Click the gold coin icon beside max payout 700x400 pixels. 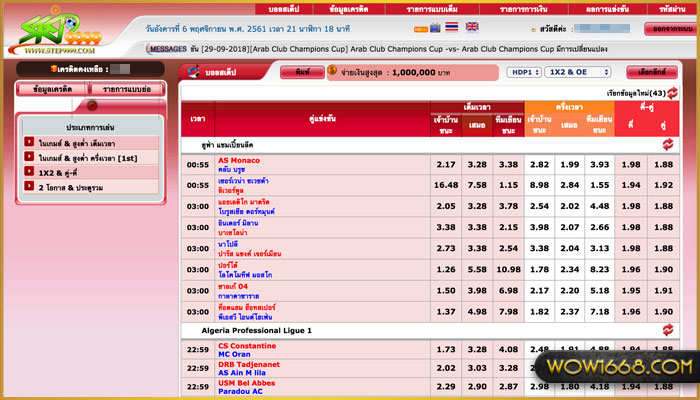pos(332,72)
